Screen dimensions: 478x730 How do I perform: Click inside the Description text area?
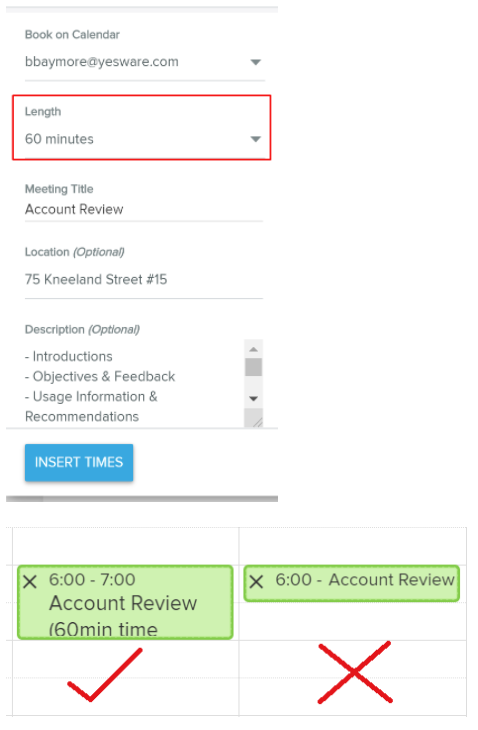[135, 385]
